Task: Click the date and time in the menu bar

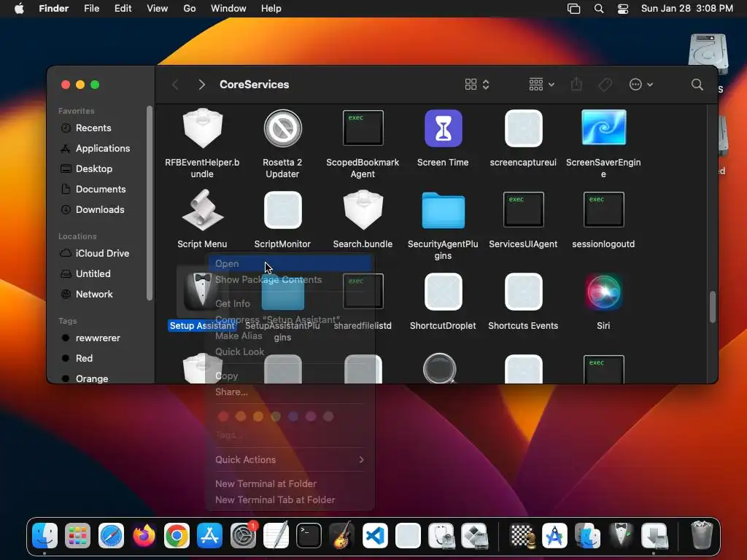Action: pyautogui.click(x=687, y=9)
